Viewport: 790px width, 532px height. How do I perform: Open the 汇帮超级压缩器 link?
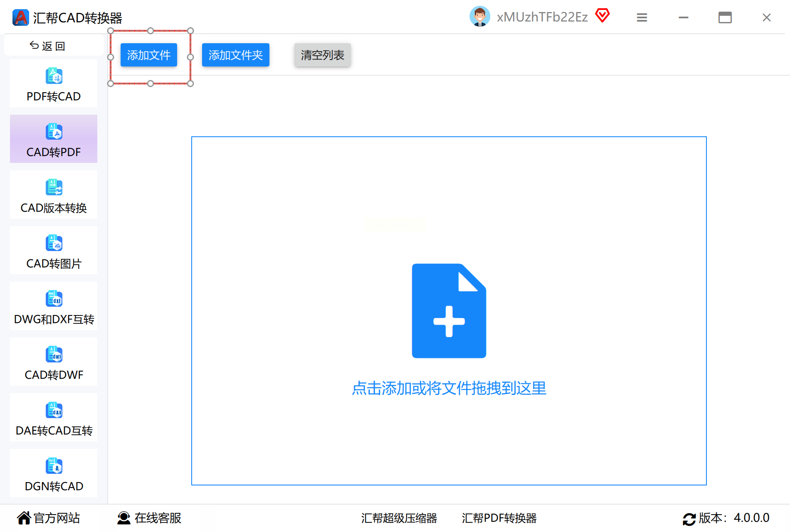[399, 518]
